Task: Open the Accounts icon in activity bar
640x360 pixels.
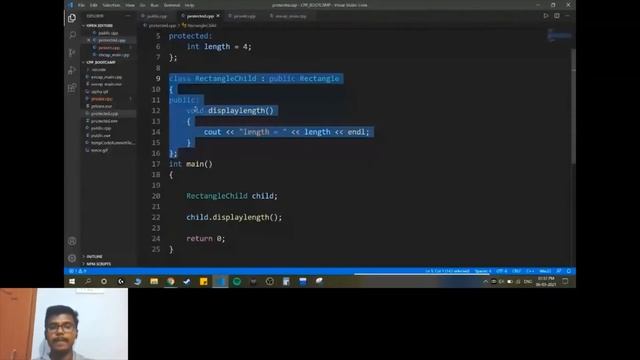Action: click(72, 241)
